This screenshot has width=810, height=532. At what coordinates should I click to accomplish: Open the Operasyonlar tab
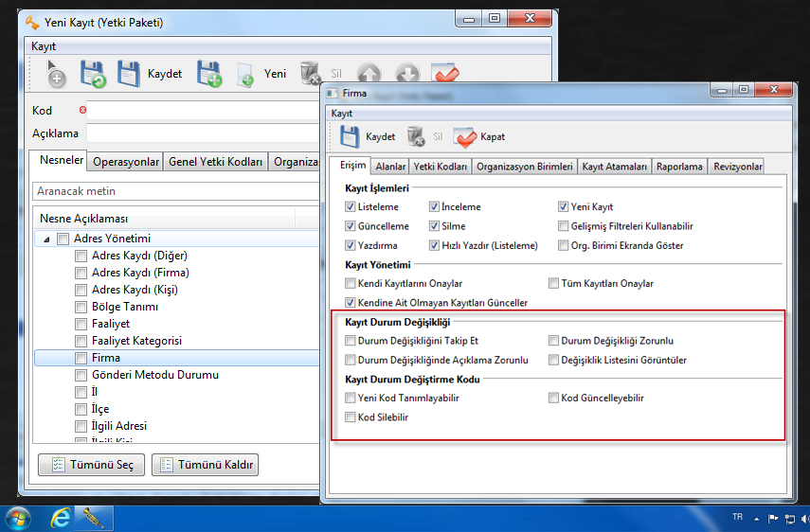click(126, 162)
